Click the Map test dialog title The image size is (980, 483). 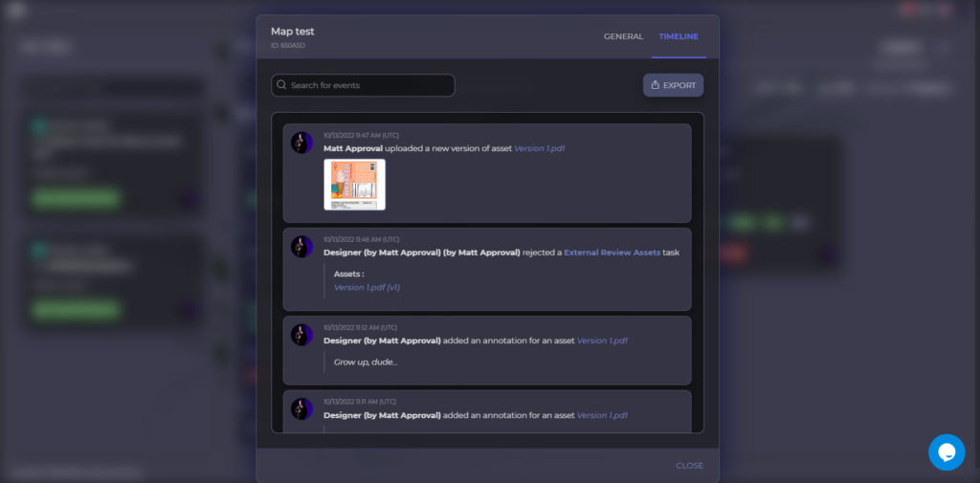(293, 32)
